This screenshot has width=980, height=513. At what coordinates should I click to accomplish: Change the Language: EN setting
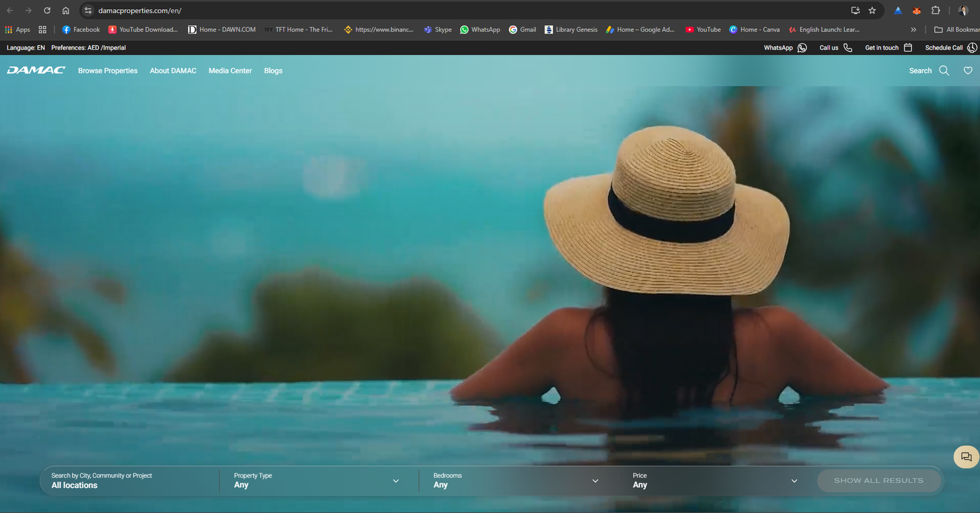coord(26,48)
